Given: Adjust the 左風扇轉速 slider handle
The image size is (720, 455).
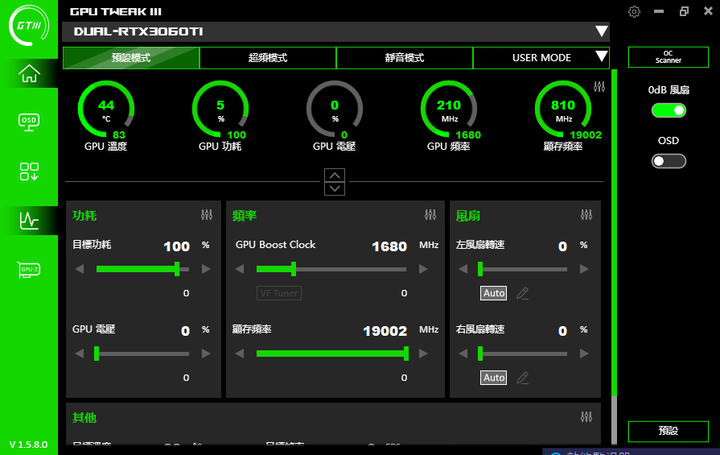Looking at the screenshot, I should (x=480, y=269).
